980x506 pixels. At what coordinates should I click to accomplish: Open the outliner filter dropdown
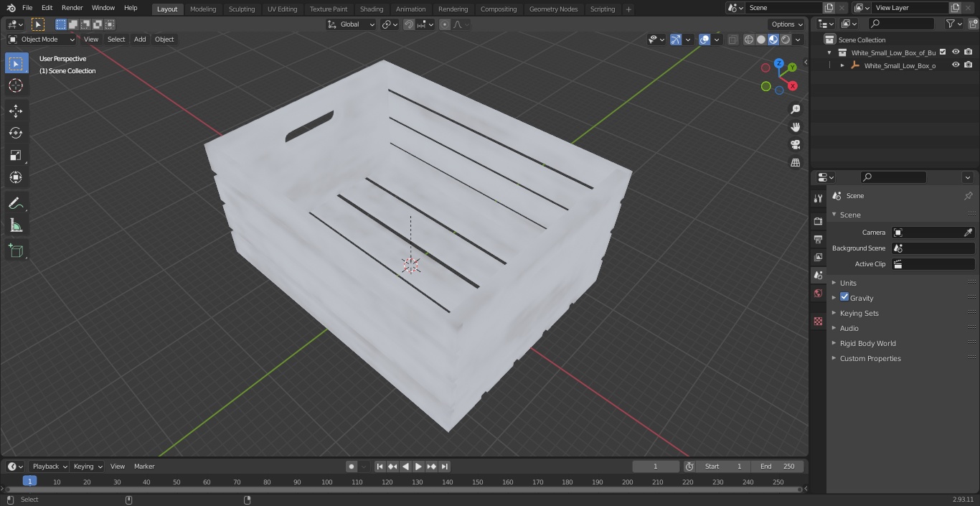click(953, 24)
